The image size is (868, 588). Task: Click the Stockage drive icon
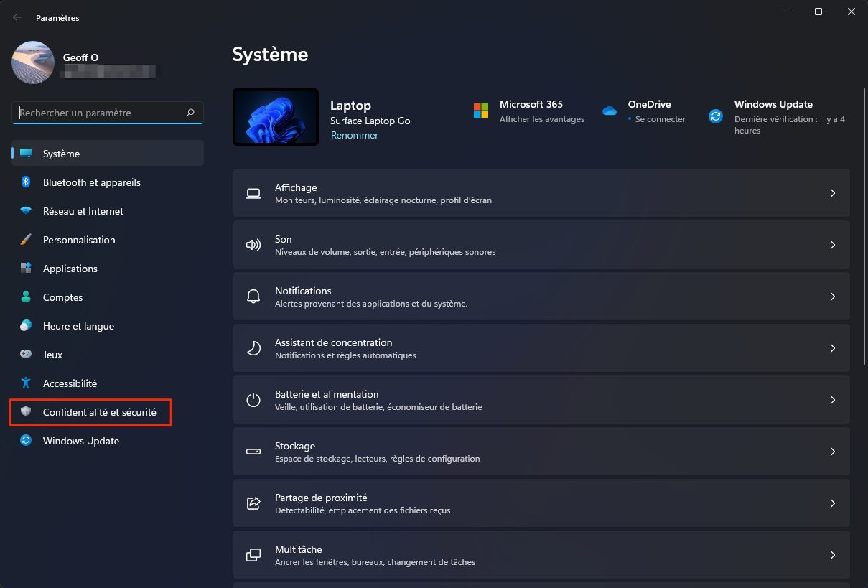tap(253, 452)
